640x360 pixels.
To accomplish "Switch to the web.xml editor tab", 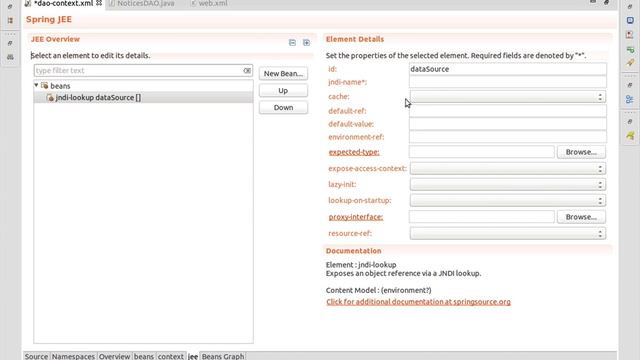I will [x=209, y=3].
